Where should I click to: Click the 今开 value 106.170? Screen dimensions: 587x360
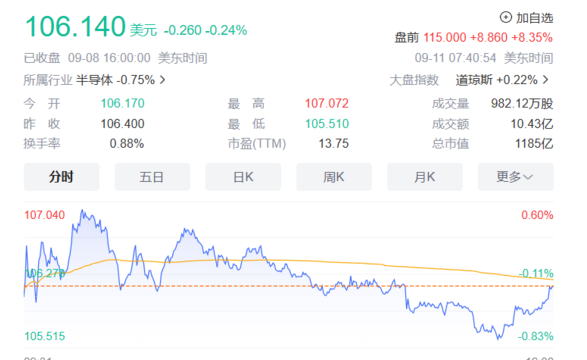122,103
